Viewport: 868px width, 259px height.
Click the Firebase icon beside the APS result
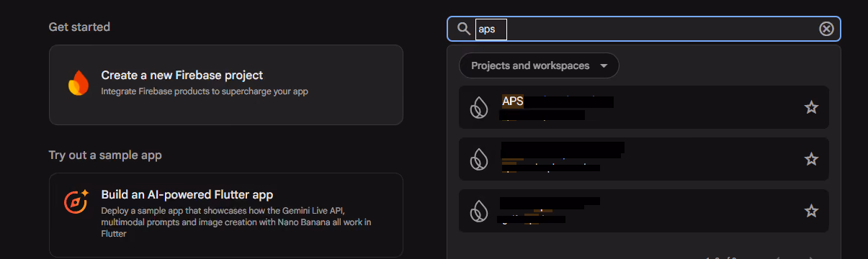point(479,108)
